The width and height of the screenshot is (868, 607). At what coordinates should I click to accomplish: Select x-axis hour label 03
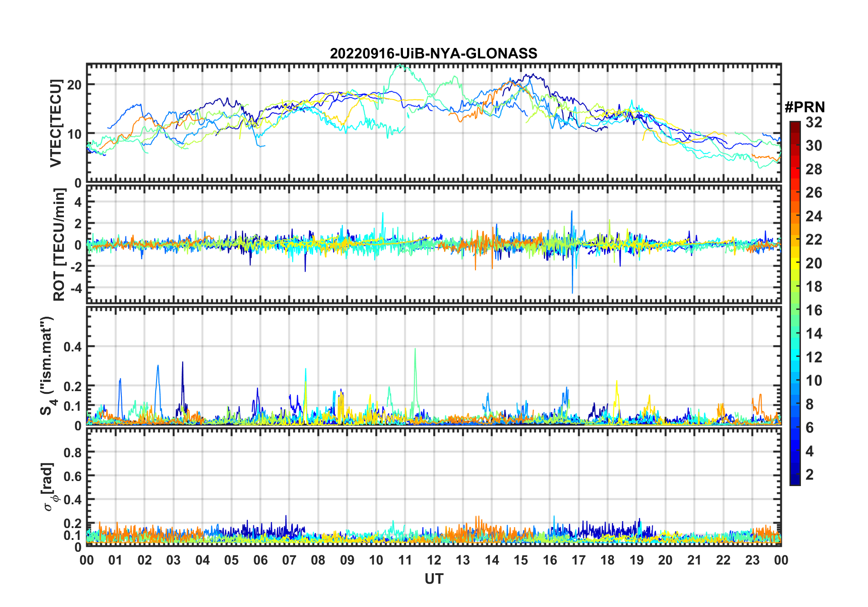pos(173,560)
